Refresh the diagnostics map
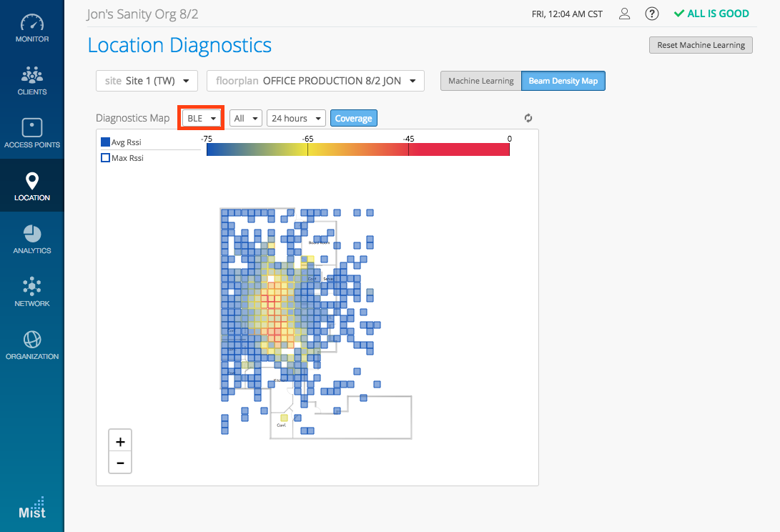This screenshot has width=780, height=532. [x=528, y=118]
